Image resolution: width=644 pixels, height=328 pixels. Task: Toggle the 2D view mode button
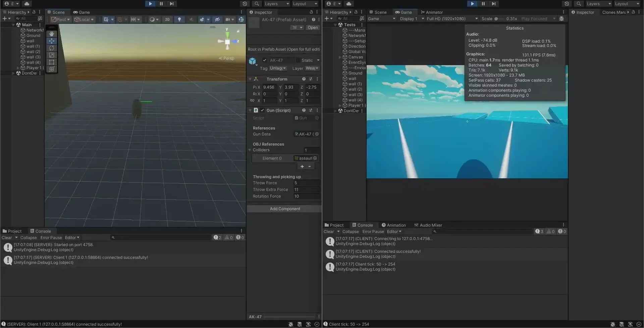point(167,19)
